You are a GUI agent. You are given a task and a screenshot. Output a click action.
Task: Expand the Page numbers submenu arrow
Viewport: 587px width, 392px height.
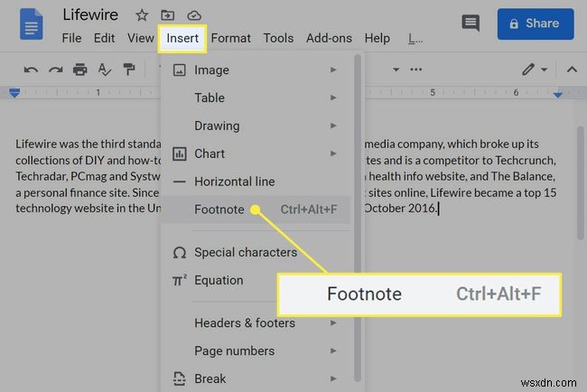tap(333, 350)
